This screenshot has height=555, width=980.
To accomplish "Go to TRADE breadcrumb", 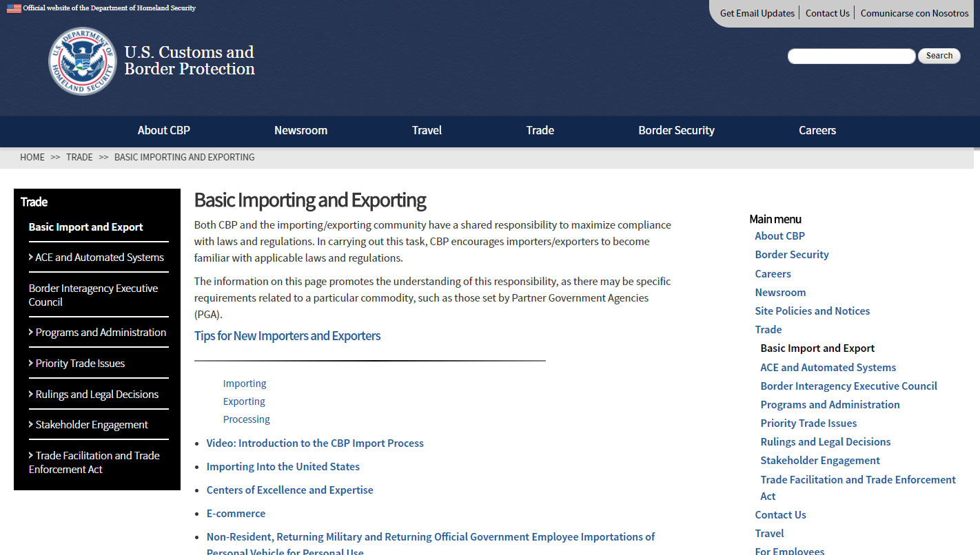I will click(79, 157).
